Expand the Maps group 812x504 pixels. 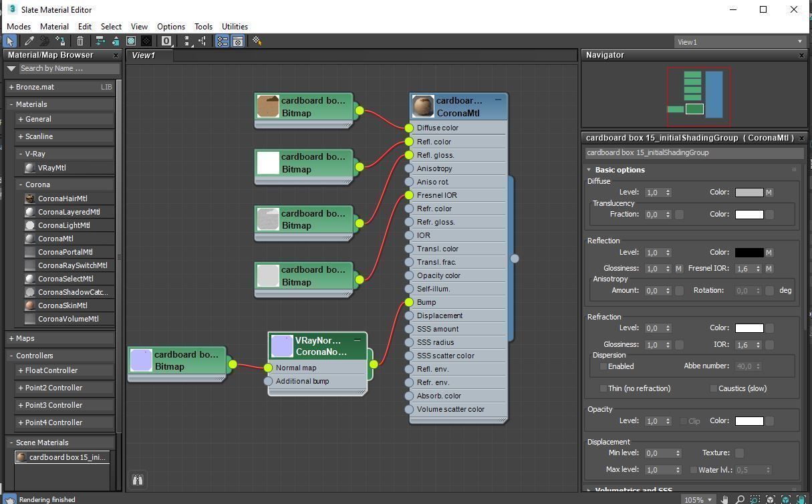11,338
